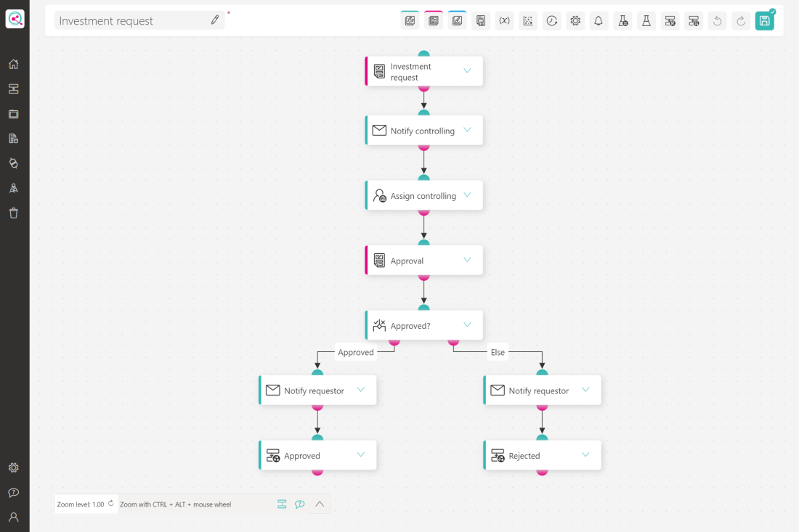Select the blue-underlined form editor tab

[457, 20]
